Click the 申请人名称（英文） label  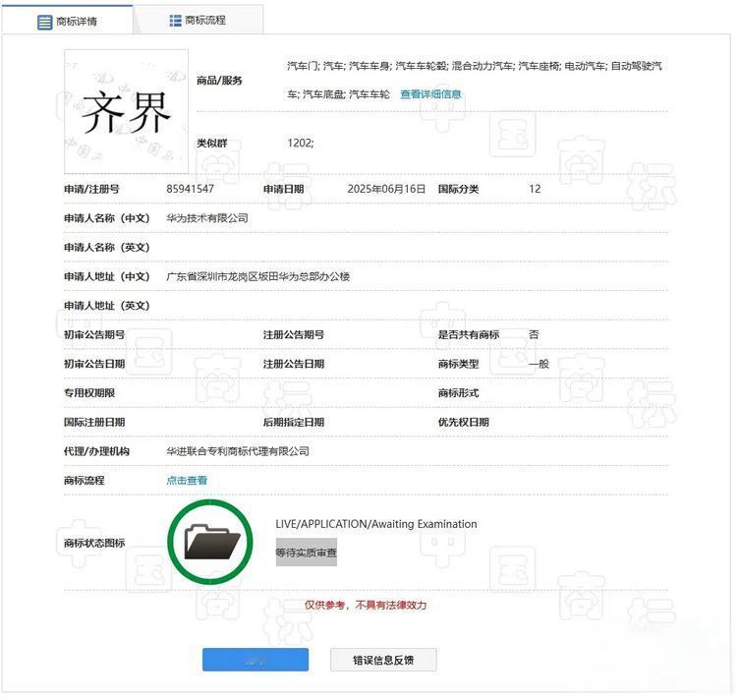(107, 248)
